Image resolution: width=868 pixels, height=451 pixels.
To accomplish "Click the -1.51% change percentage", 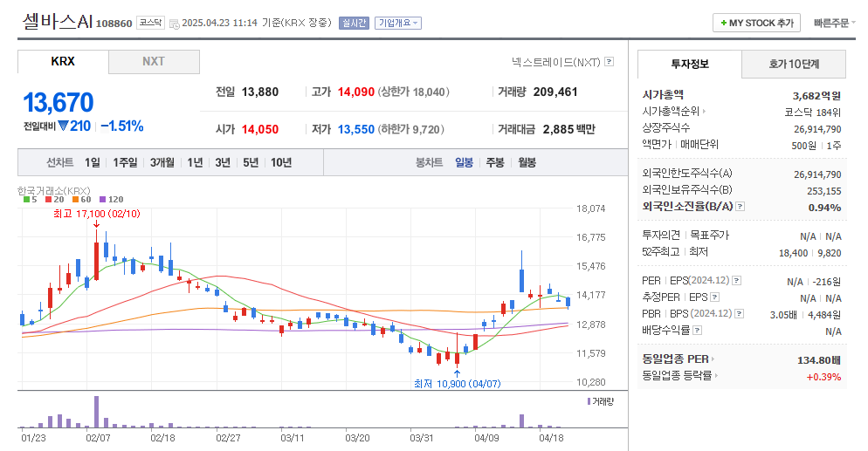I will point(121,126).
